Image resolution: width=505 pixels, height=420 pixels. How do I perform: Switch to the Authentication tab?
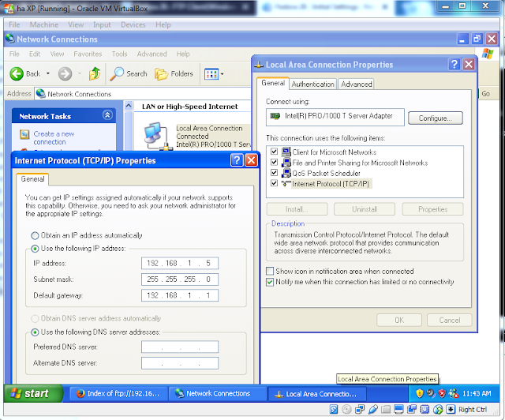click(312, 84)
